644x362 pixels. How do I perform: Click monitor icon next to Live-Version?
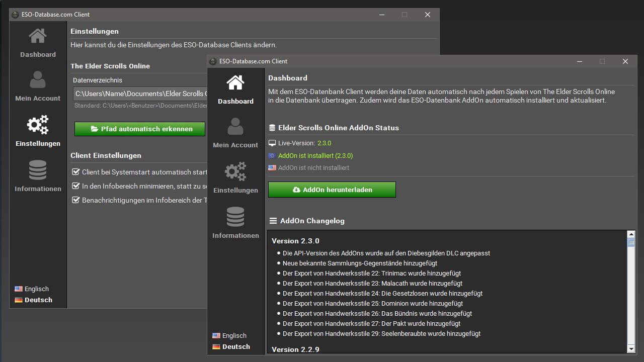tap(272, 143)
